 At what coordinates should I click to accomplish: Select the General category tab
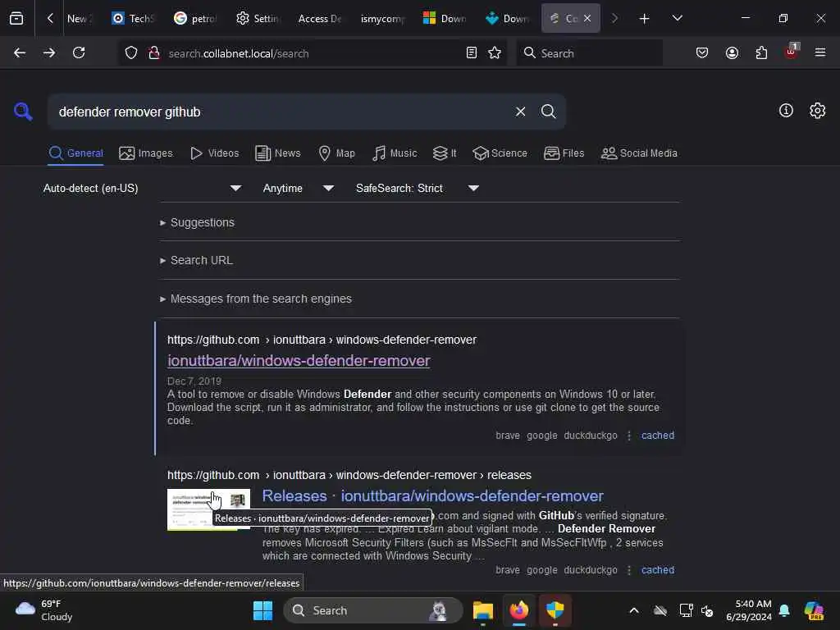click(x=75, y=153)
